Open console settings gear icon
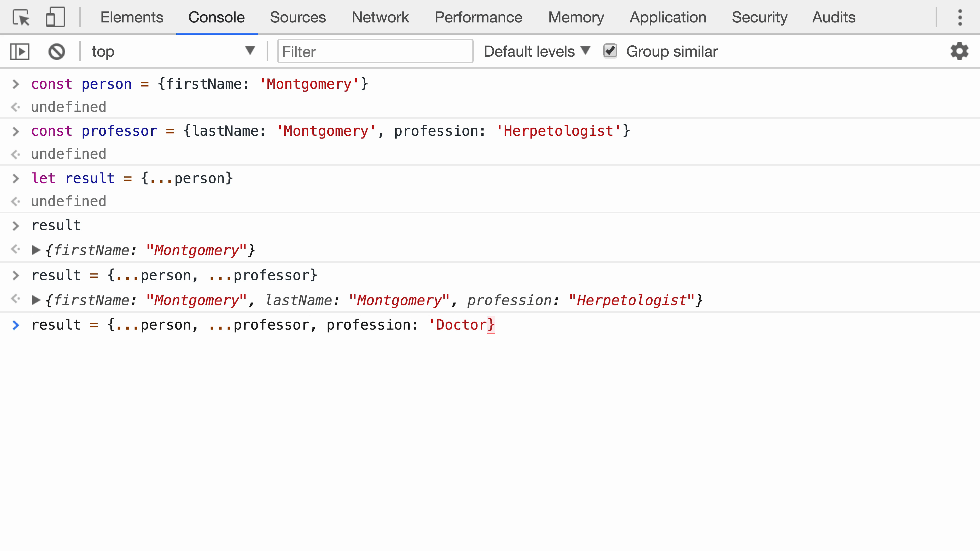The image size is (980, 551). [x=959, y=51]
